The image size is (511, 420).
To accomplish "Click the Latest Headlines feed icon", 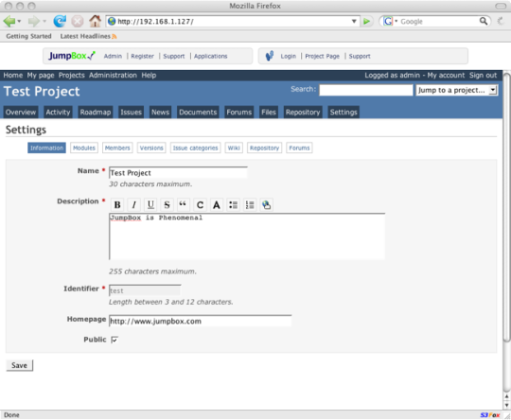I will tap(115, 37).
